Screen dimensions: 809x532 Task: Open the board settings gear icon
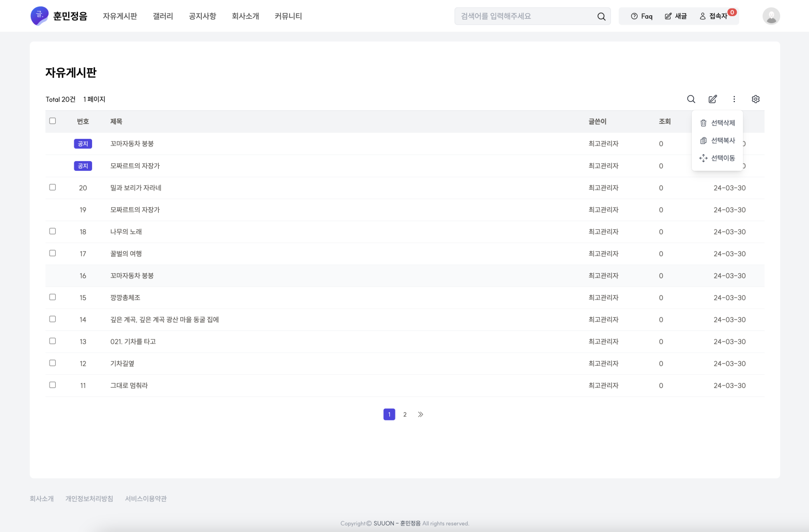pyautogui.click(x=755, y=99)
